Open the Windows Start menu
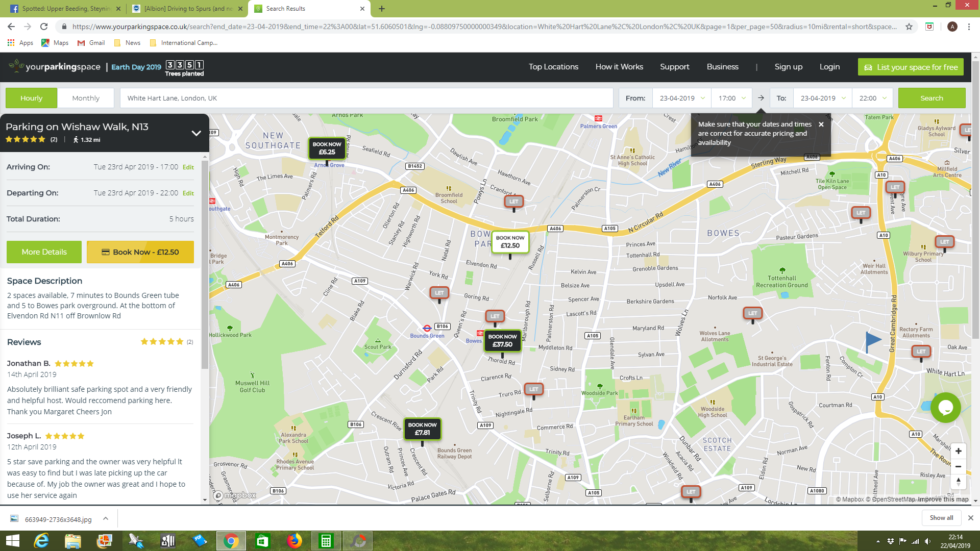This screenshot has height=551, width=980. (12, 541)
